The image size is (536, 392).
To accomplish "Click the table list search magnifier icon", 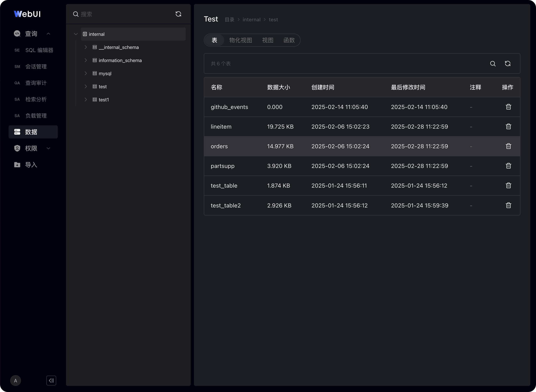I will [x=493, y=64].
